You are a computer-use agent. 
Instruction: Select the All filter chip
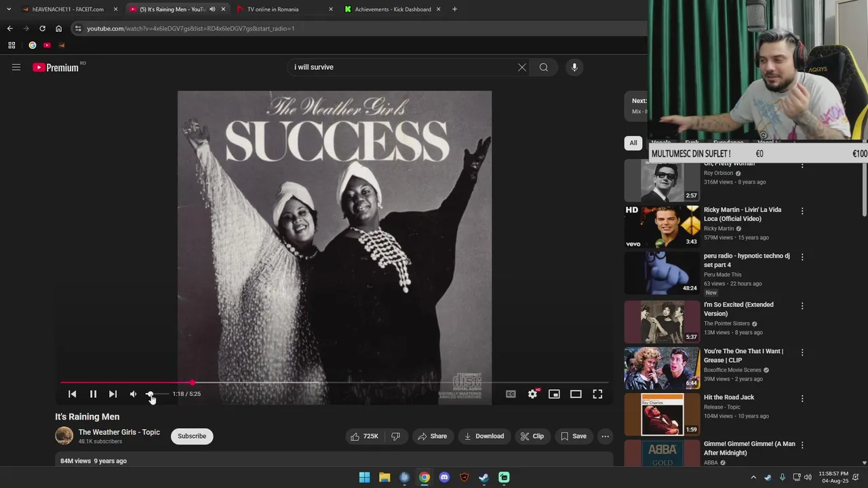point(633,143)
